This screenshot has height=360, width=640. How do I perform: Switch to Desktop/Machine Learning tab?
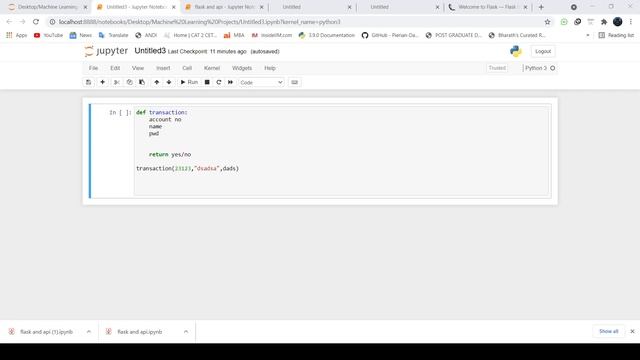[x=47, y=7]
